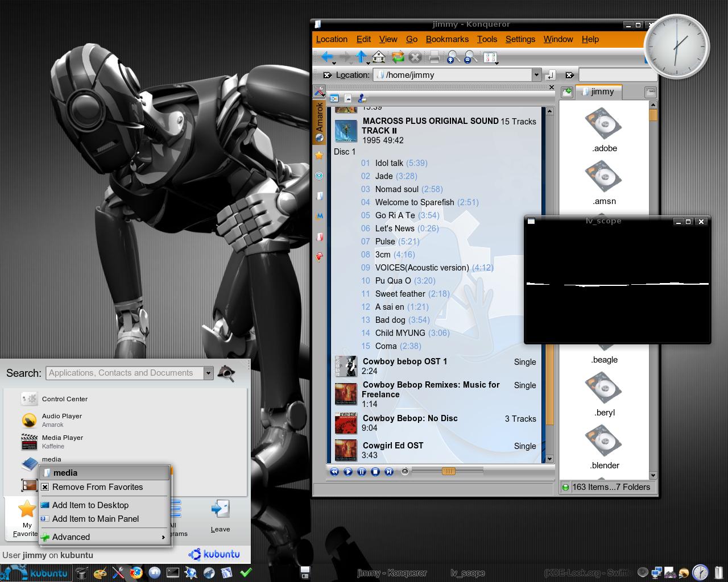
Task: Open the home folder icon in the taskbar
Action: 154,572
